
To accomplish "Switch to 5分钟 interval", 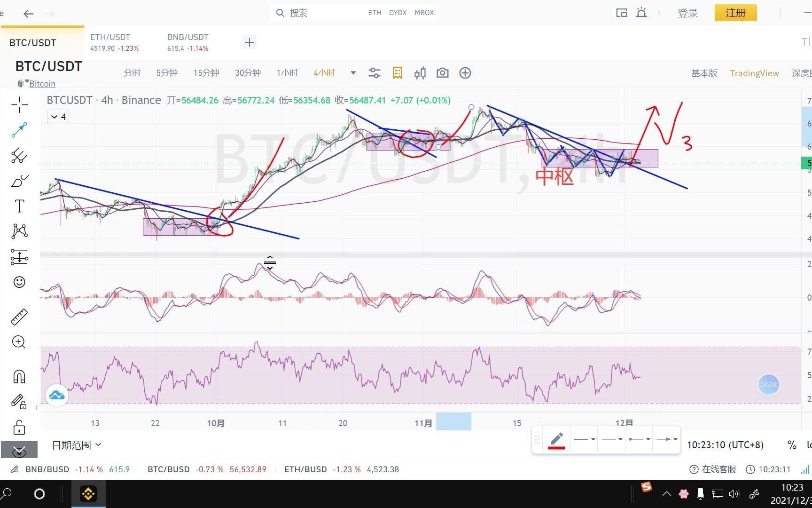I will (167, 73).
